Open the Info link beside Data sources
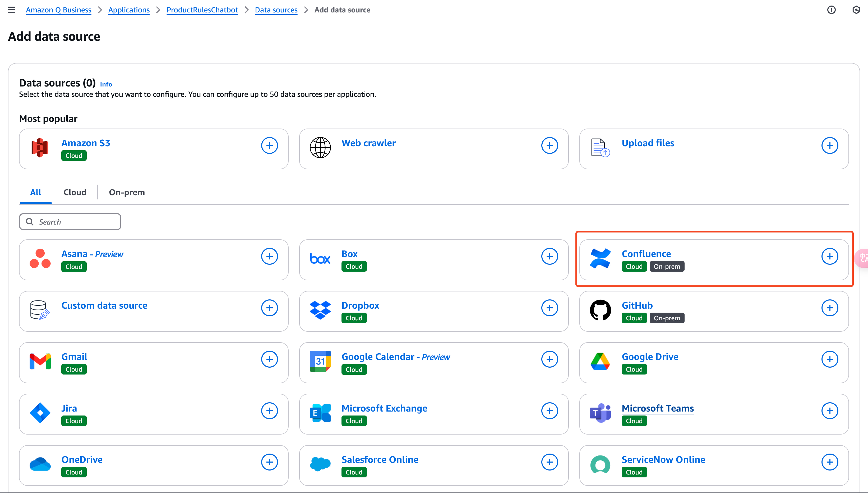The height and width of the screenshot is (493, 868). [x=106, y=84]
